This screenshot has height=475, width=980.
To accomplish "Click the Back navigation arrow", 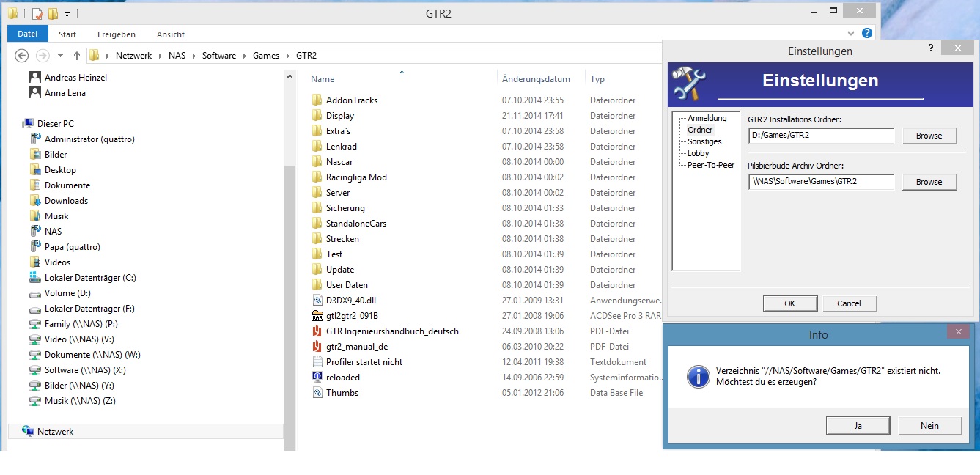I will [x=22, y=56].
